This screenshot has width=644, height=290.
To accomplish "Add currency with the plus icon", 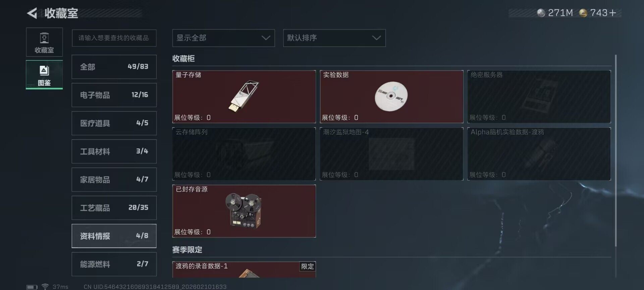I will click(x=613, y=13).
